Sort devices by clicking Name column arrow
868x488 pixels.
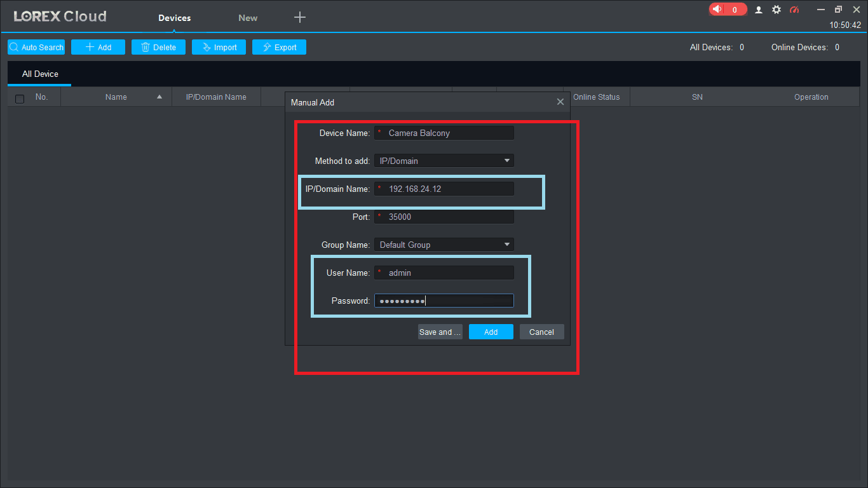[x=159, y=97]
